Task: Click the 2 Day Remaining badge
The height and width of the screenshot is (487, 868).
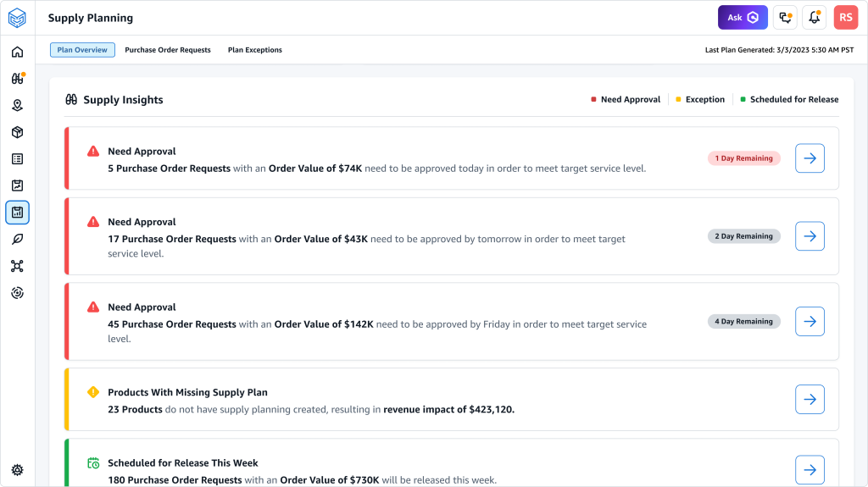Action: click(744, 236)
